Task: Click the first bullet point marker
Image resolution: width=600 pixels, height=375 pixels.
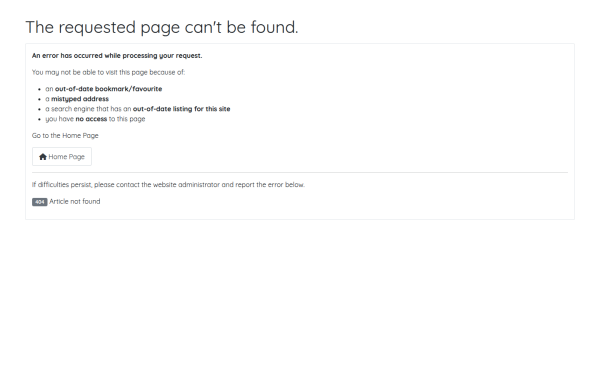Action: (39, 89)
